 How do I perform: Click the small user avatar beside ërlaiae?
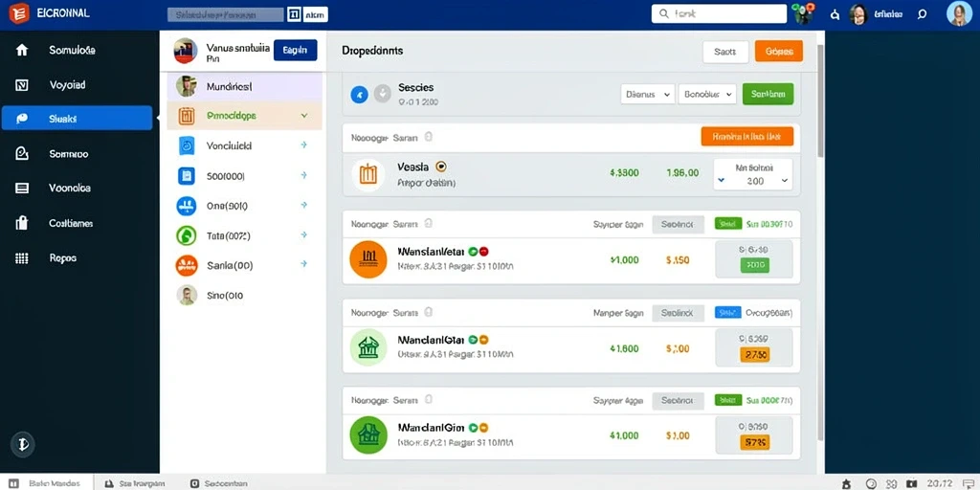(x=858, y=14)
